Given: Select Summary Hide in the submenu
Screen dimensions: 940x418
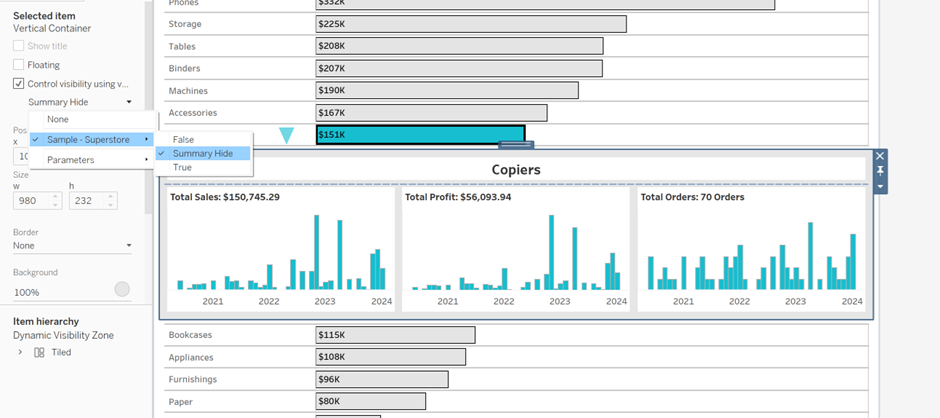Looking at the screenshot, I should 203,154.
